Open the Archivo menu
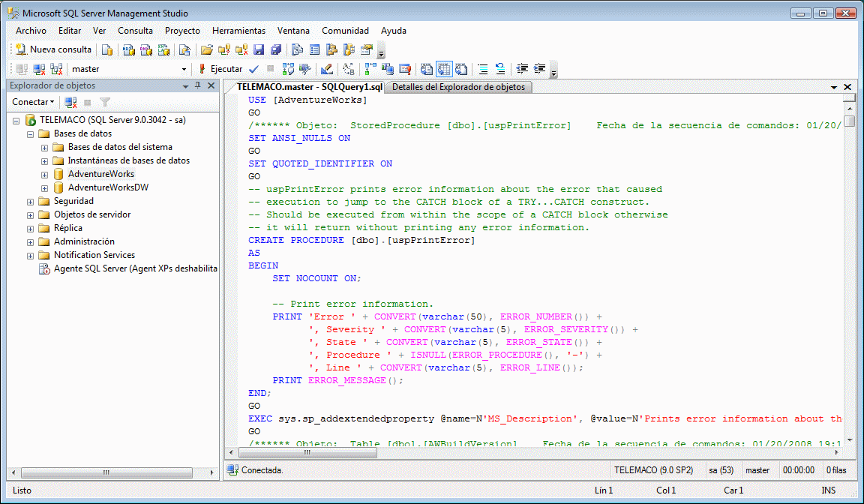864x504 pixels. tap(31, 31)
